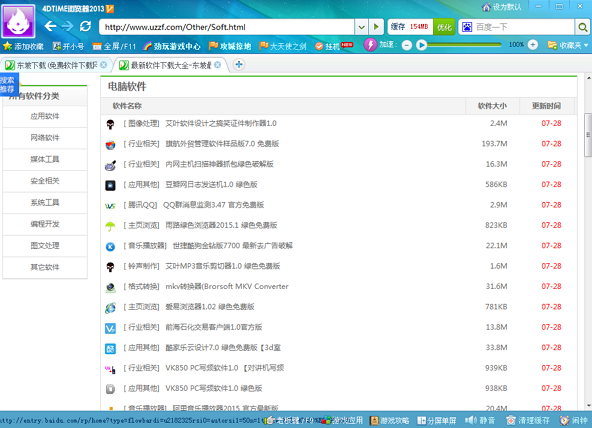Select the 媒体工具 category
Image resolution: width=592 pixels, height=428 pixels.
click(x=45, y=159)
